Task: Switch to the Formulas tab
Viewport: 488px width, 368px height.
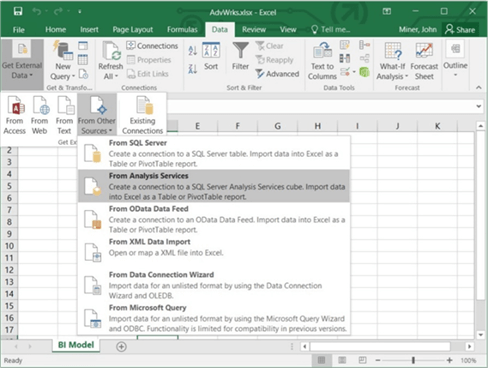Action: pos(182,30)
